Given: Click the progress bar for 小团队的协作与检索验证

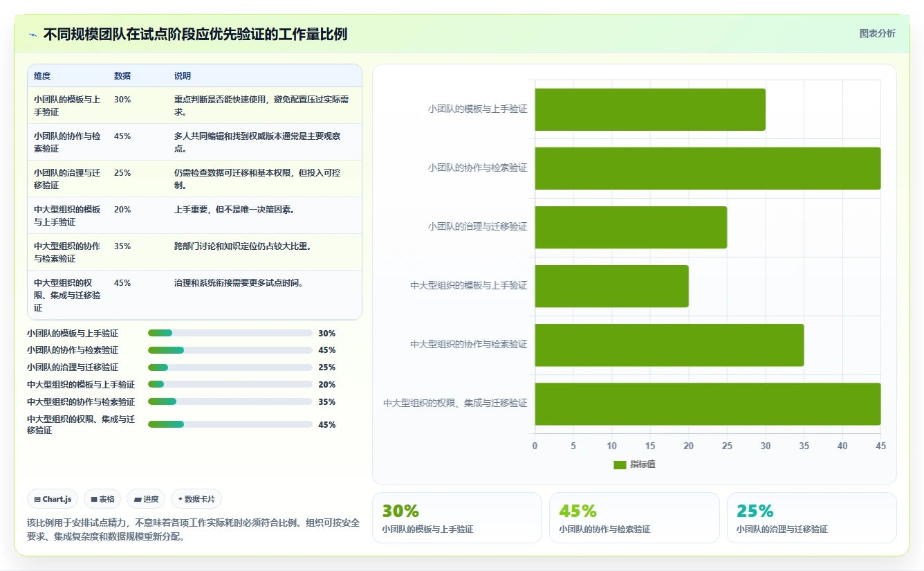Looking at the screenshot, I should [230, 350].
